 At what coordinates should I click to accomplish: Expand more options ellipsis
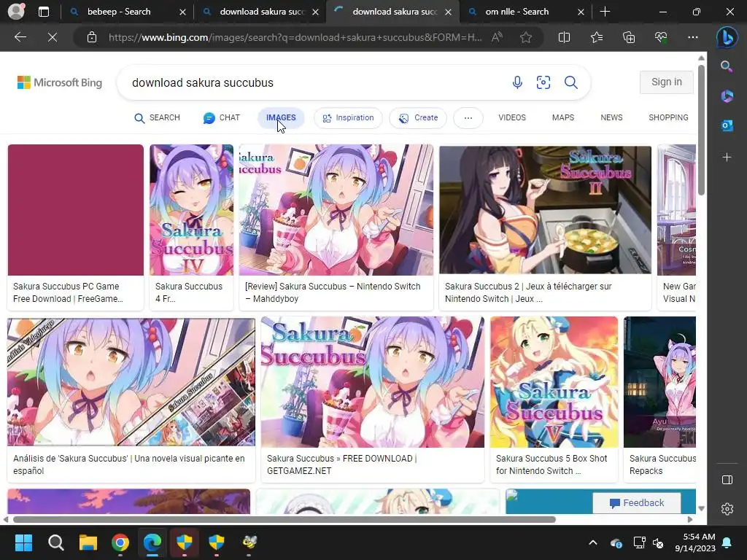(468, 117)
